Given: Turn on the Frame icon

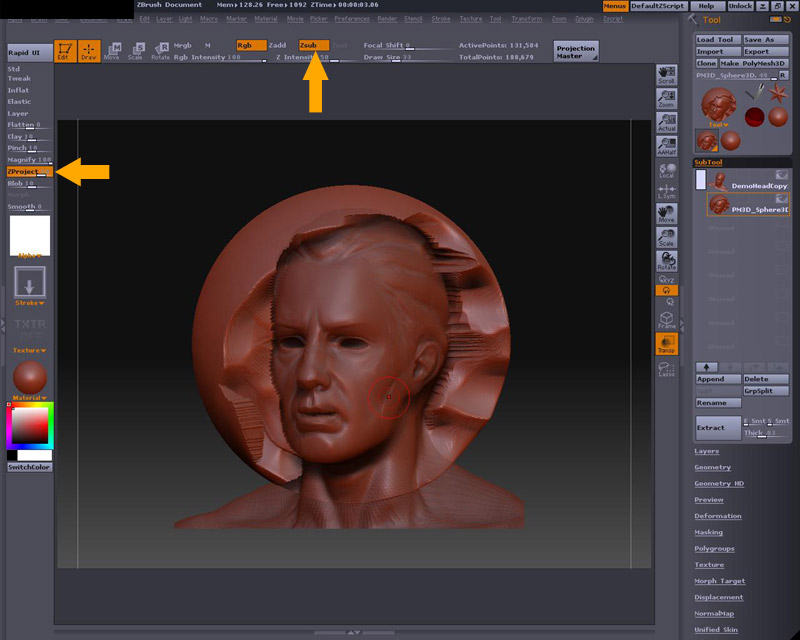Looking at the screenshot, I should (667, 320).
